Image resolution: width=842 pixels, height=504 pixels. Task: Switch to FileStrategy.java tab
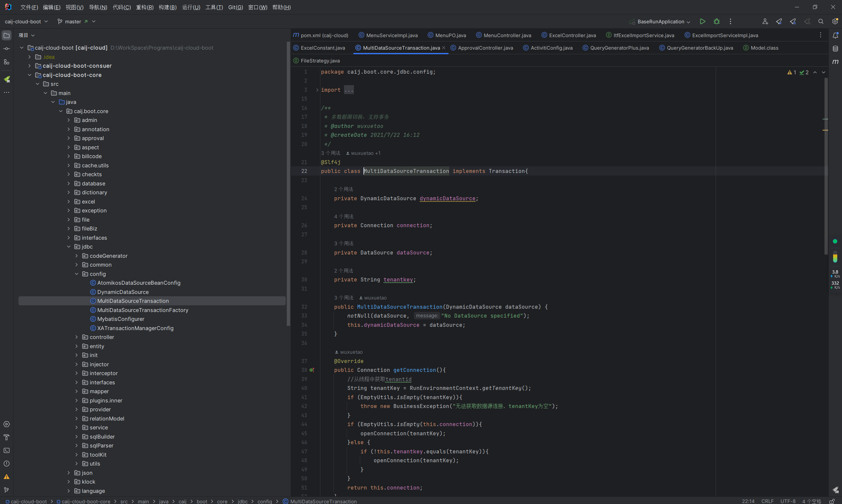[x=316, y=61]
